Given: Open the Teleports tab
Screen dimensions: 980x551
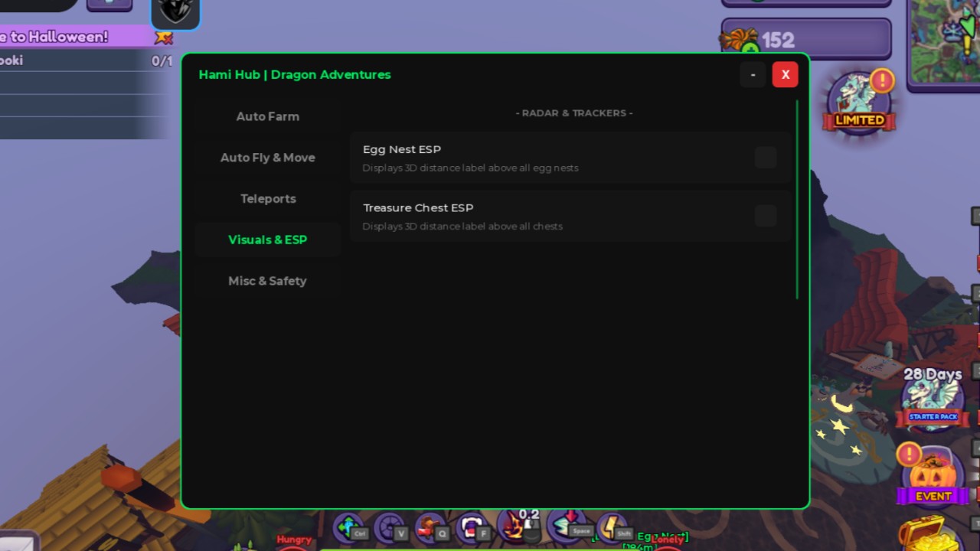Looking at the screenshot, I should coord(267,199).
